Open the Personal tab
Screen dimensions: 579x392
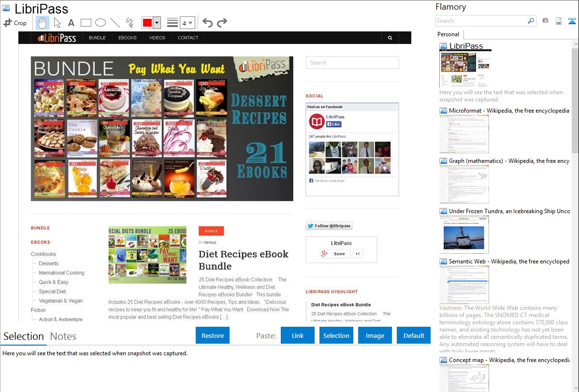pyautogui.click(x=449, y=34)
